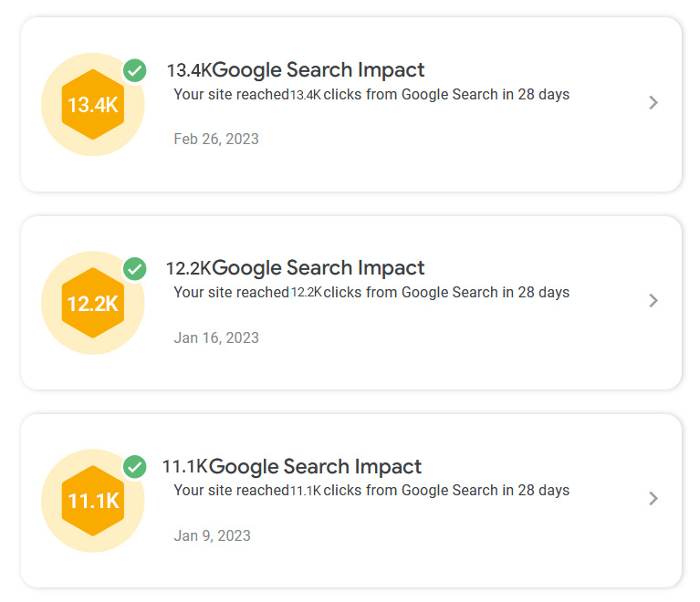
Task: Click the Feb 26, 2023 date label
Action: (216, 140)
